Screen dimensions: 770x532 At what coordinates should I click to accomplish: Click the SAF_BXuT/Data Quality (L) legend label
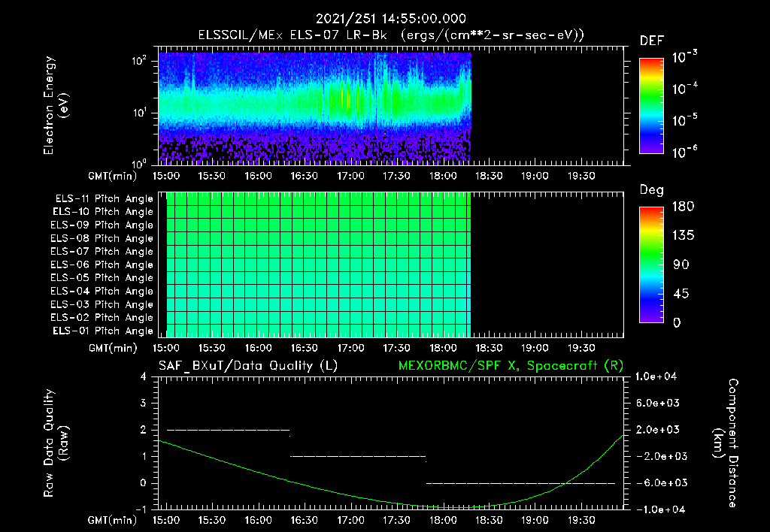(248, 366)
